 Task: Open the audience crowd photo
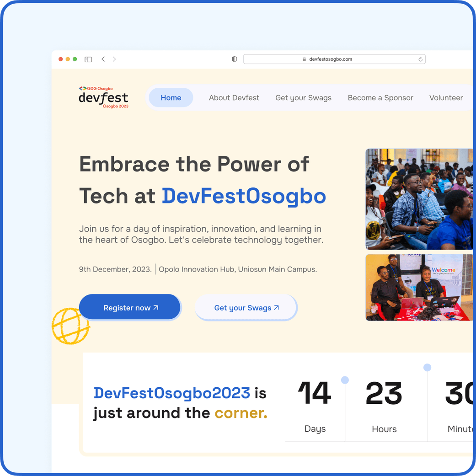point(419,199)
